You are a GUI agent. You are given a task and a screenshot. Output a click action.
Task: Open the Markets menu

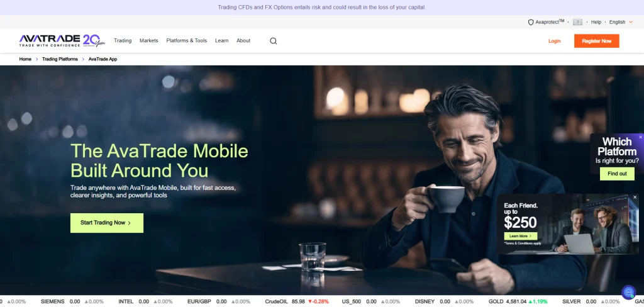tap(148, 41)
